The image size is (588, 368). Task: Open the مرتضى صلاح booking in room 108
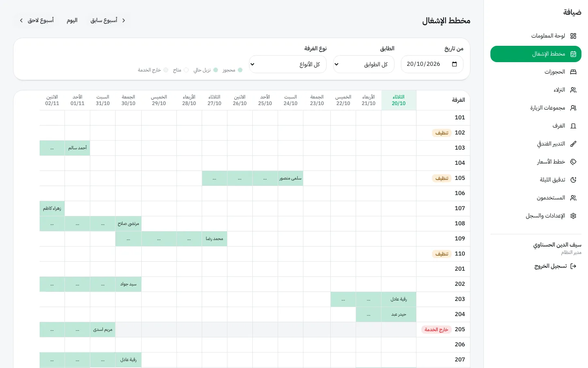pos(128,224)
